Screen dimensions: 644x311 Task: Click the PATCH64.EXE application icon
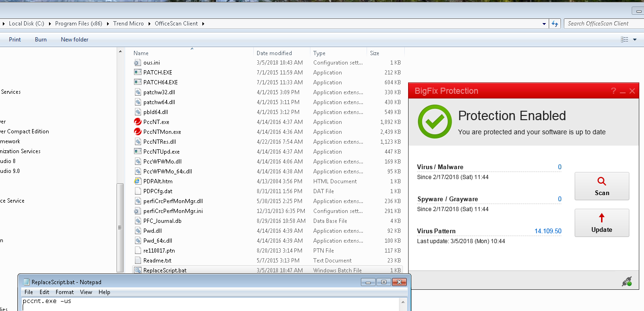[x=137, y=82]
